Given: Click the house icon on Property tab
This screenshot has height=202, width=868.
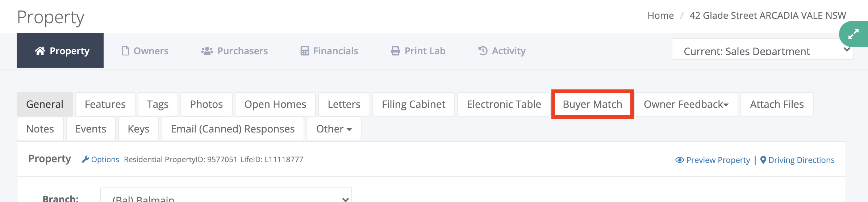Looking at the screenshot, I should coord(40,51).
